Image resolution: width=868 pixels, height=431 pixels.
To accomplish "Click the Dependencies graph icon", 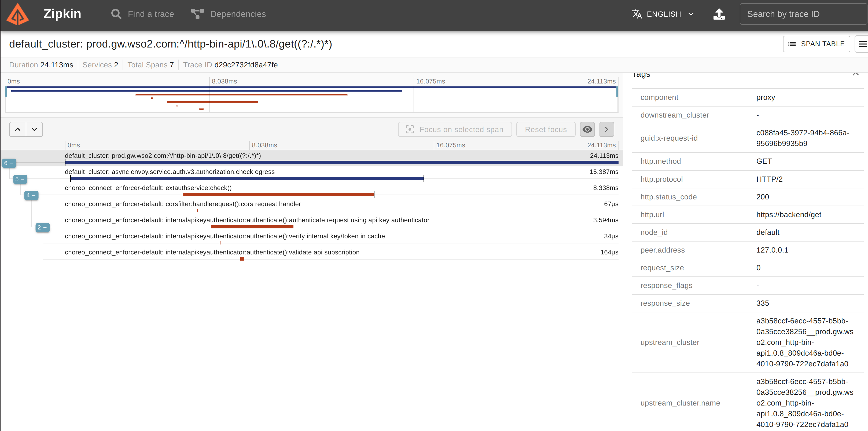I will (x=197, y=14).
